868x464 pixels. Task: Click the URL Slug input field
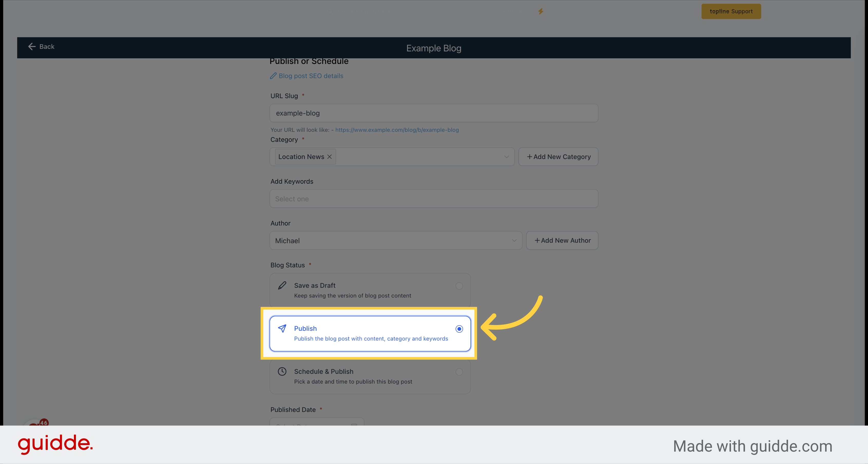point(434,113)
